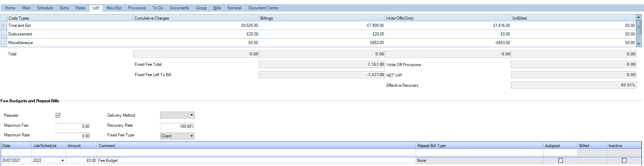644x166 pixels.
Task: Click the Inactive column header
Action: pyautogui.click(x=624, y=146)
